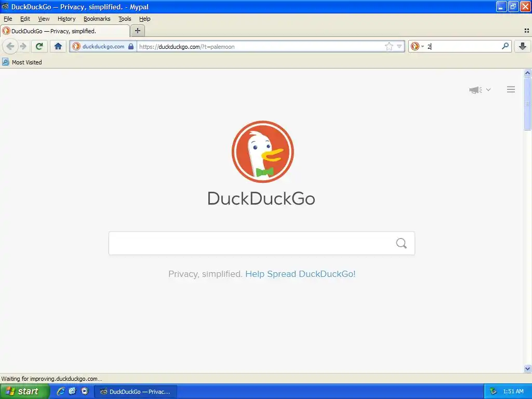Click the page search magnifier button
532x399 pixels.
[x=402, y=243]
